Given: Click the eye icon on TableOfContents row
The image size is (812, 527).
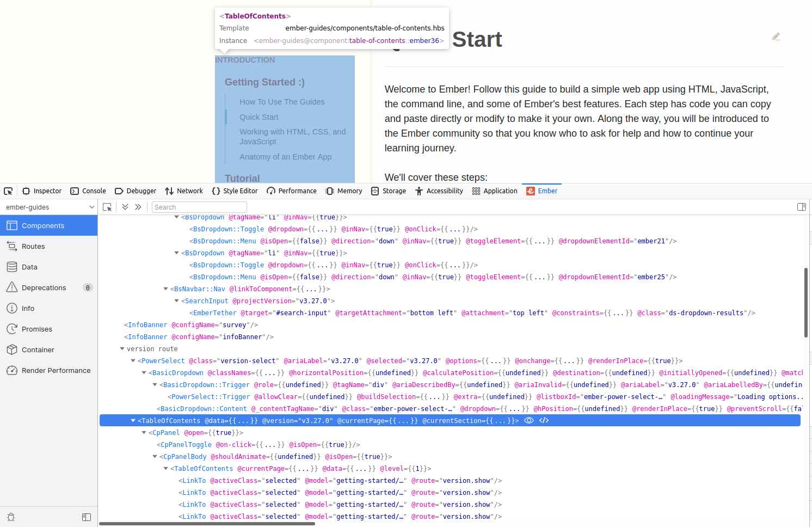Looking at the screenshot, I should coord(529,420).
